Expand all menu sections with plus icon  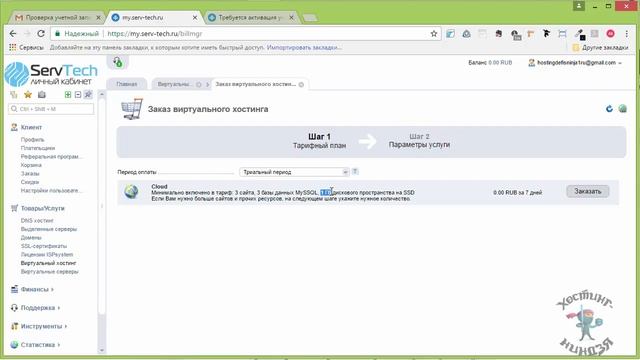[x=68, y=95]
